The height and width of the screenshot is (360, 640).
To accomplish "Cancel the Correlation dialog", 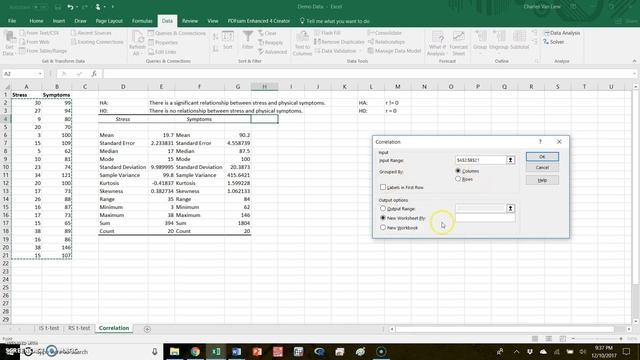I will [542, 168].
